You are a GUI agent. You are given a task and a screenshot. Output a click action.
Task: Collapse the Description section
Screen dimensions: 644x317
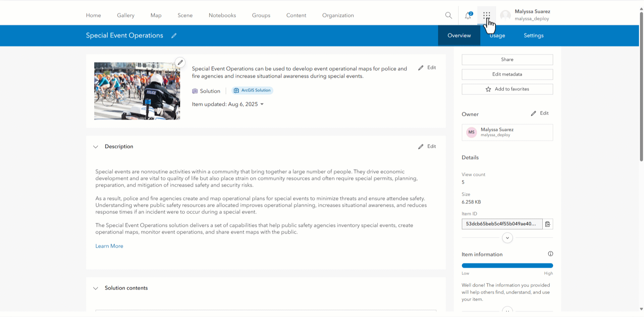pyautogui.click(x=96, y=147)
